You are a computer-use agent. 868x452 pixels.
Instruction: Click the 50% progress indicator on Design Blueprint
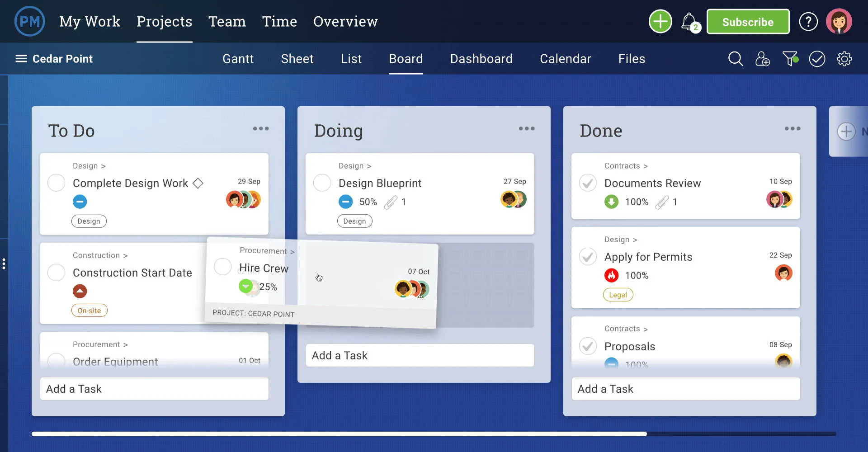[x=368, y=202]
